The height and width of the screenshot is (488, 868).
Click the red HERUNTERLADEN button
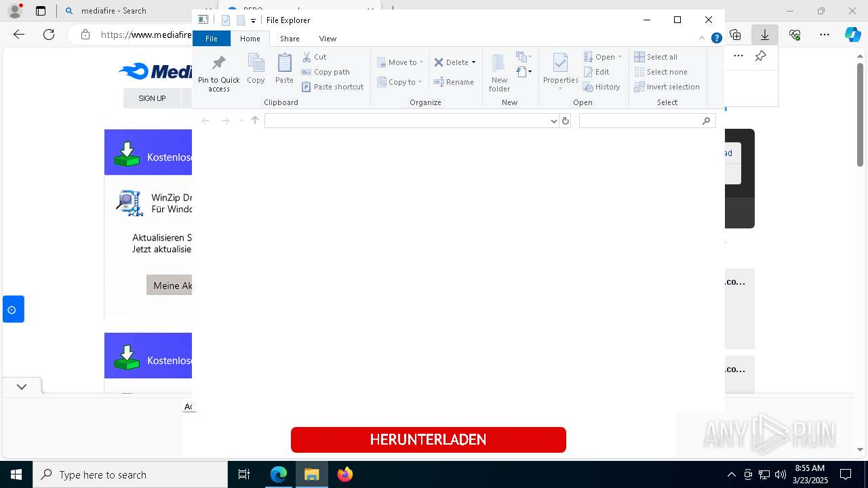[428, 439]
